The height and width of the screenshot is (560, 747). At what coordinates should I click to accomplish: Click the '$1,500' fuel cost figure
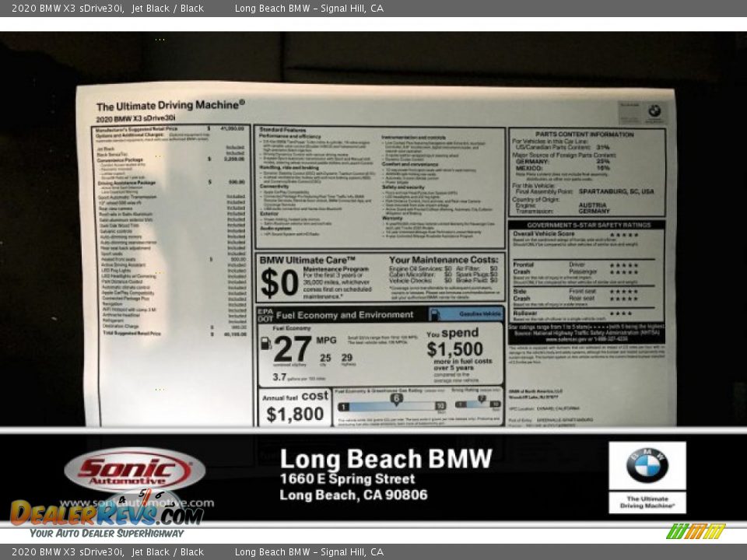tap(455, 349)
